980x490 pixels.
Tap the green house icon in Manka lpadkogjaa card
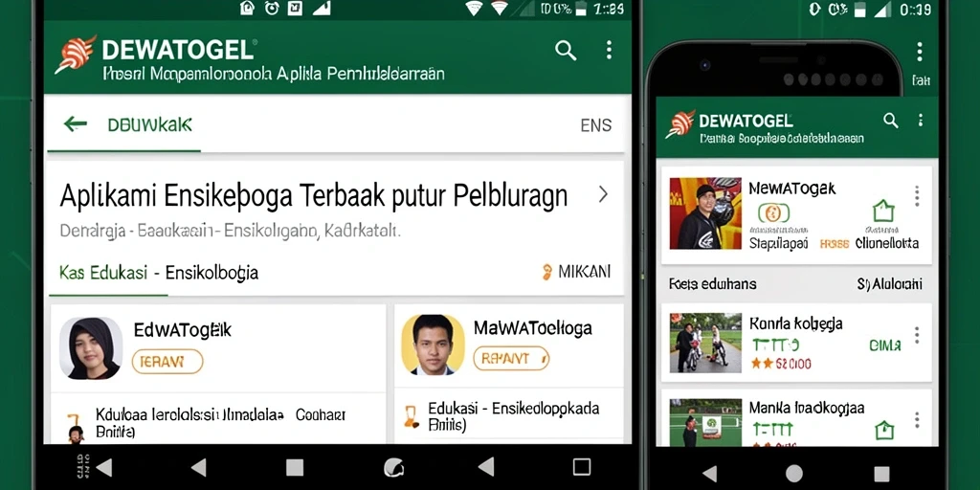(884, 430)
